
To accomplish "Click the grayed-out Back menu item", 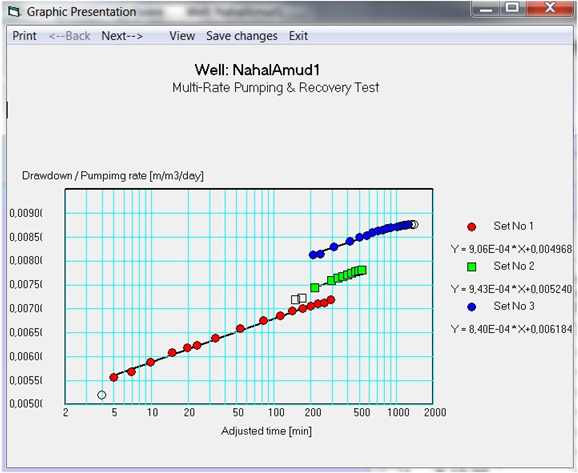I will click(x=69, y=36).
